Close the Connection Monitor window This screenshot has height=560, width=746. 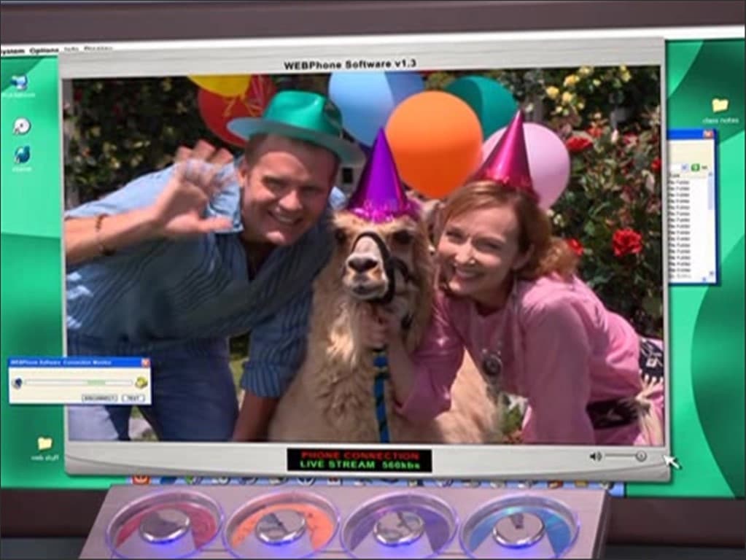pyautogui.click(x=145, y=362)
